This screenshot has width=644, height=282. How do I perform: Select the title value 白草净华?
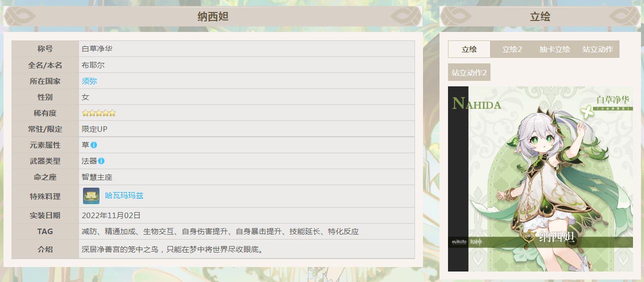click(97, 49)
